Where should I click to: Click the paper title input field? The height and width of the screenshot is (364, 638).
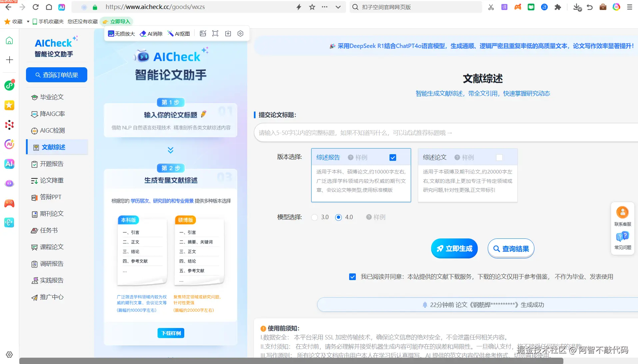click(446, 133)
